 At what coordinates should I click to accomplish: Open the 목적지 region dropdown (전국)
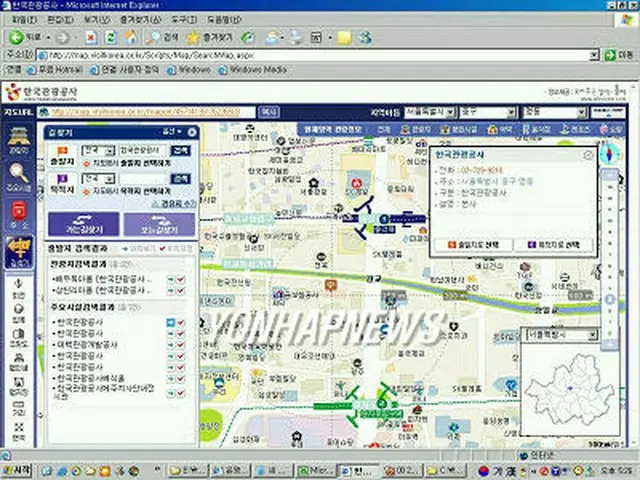[98, 178]
